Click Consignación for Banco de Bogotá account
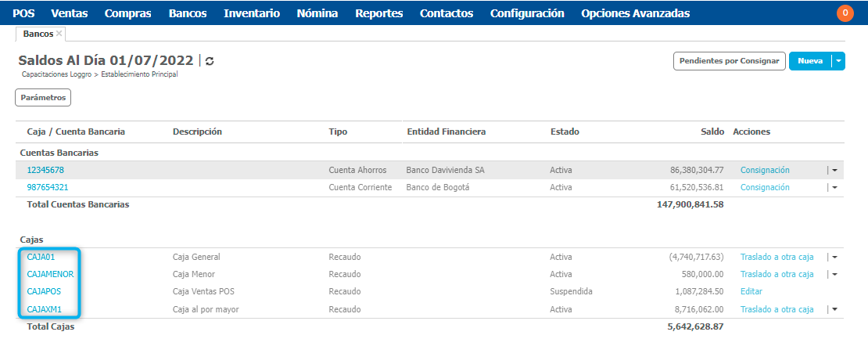 point(765,188)
